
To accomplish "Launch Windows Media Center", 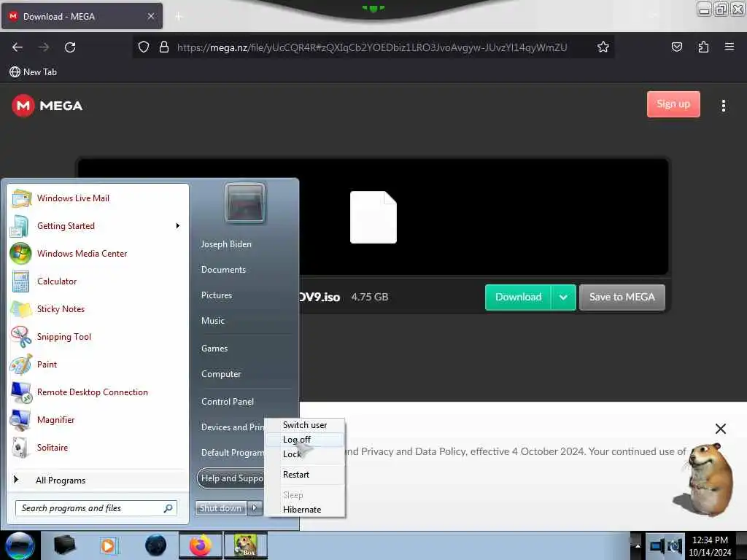I will [98, 253].
